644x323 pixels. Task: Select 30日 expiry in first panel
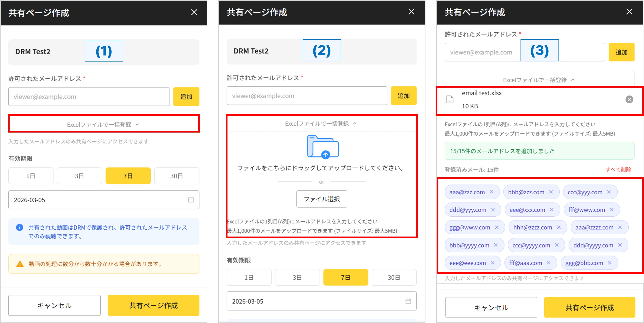[177, 176]
